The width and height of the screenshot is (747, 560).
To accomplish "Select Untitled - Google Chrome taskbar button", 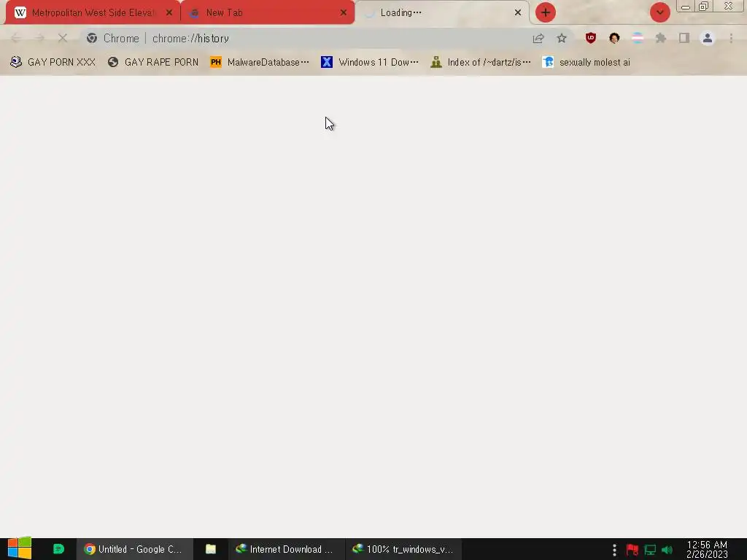I will coord(134,549).
